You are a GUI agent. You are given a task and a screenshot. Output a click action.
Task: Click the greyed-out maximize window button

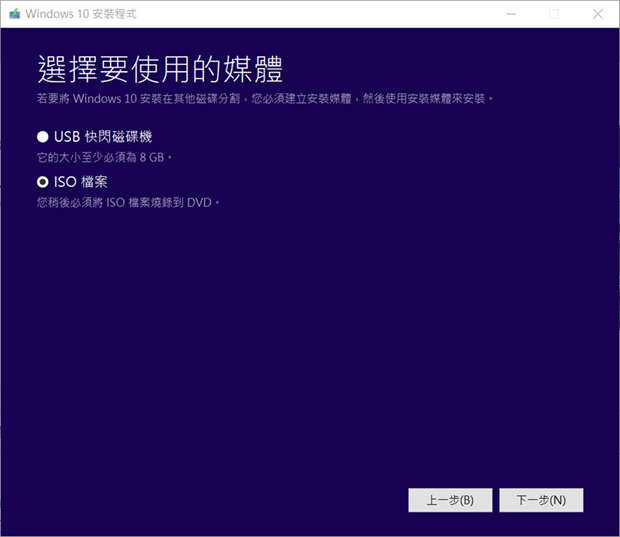[x=555, y=13]
